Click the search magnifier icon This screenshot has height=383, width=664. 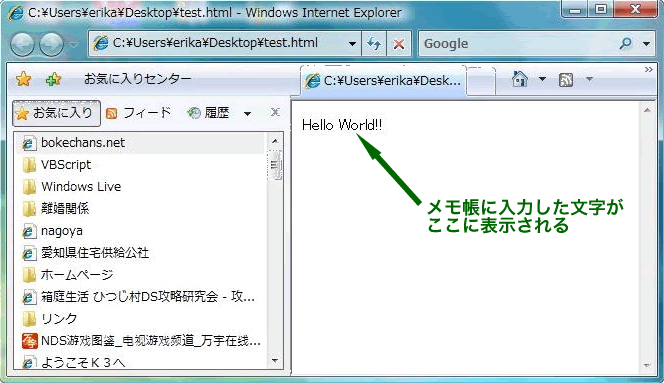(x=625, y=43)
